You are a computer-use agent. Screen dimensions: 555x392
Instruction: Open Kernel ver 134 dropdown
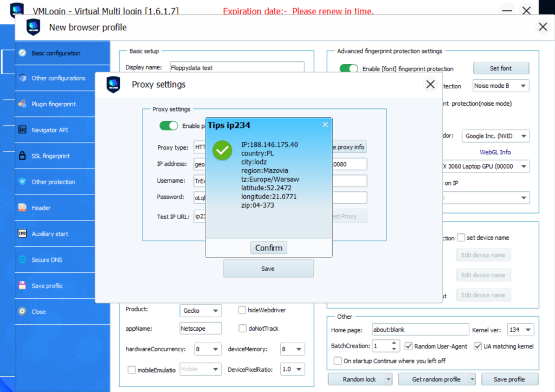coord(520,330)
